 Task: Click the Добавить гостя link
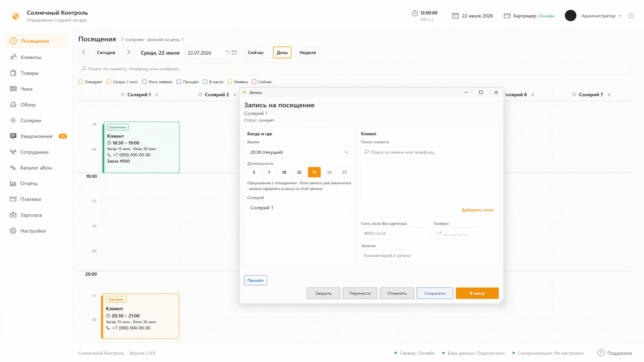click(477, 210)
